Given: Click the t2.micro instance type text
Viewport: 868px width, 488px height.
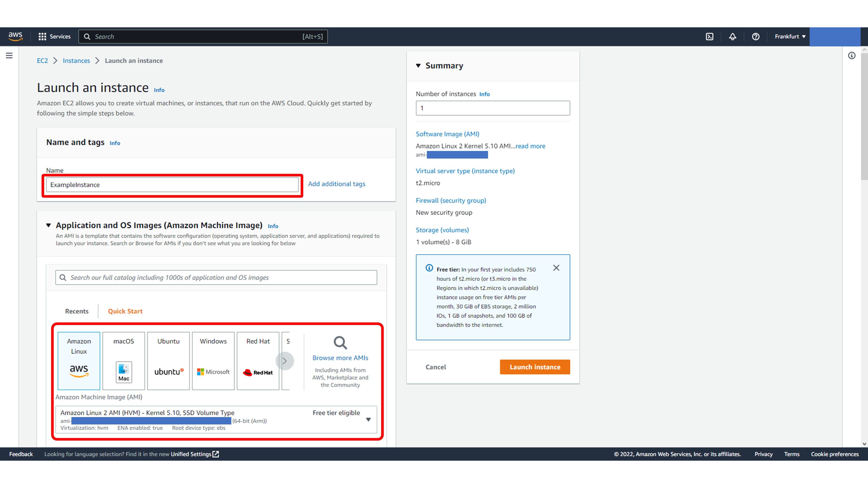Looking at the screenshot, I should click(x=428, y=183).
